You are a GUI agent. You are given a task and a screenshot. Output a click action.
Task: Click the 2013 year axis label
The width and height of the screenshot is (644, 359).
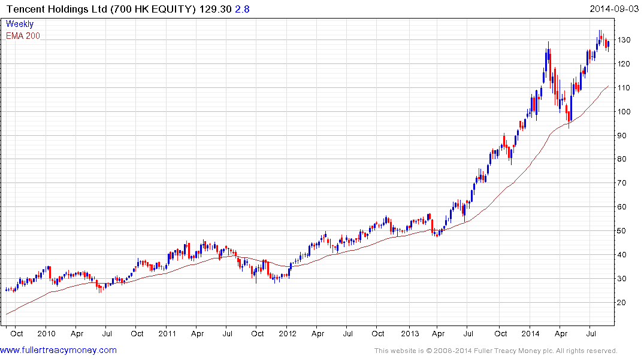(410, 333)
